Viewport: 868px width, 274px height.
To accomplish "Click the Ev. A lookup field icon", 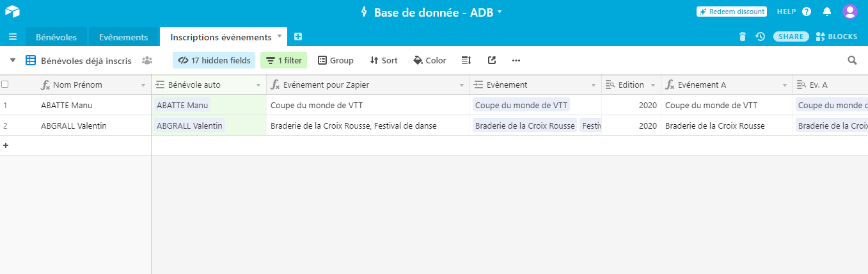I will pos(802,85).
